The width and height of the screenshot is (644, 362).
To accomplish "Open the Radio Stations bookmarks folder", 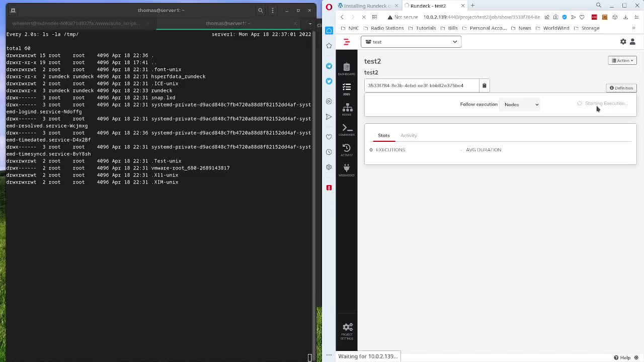I will (384, 28).
